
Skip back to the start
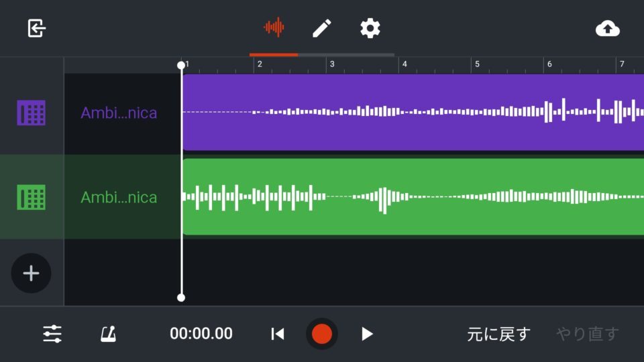pyautogui.click(x=278, y=334)
